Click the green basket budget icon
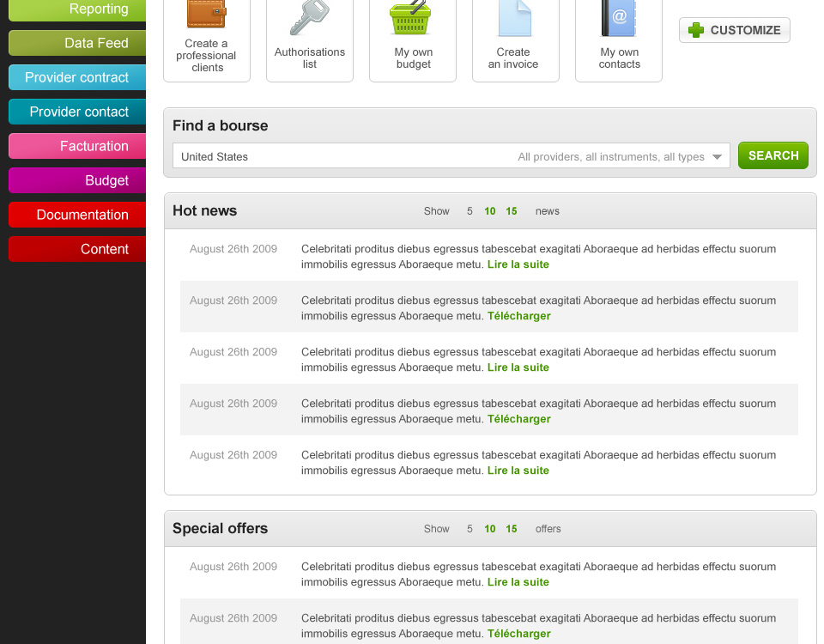The height and width of the screenshot is (644, 824). coord(410,17)
